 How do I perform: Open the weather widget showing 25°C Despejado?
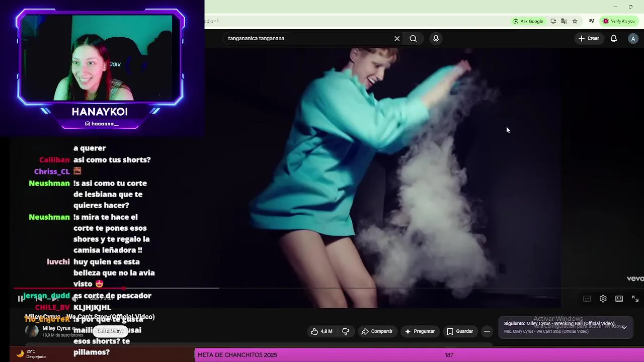[31, 354]
